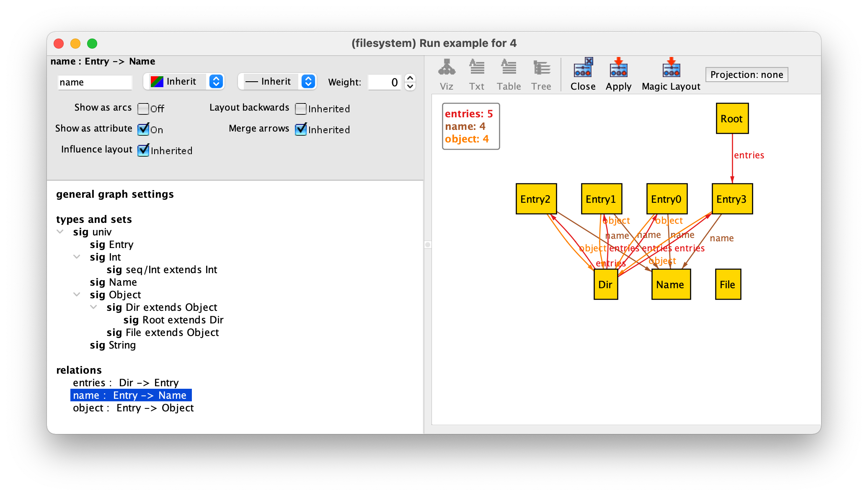This screenshot has width=868, height=496.
Task: Increase the Weight value
Action: 410,78
